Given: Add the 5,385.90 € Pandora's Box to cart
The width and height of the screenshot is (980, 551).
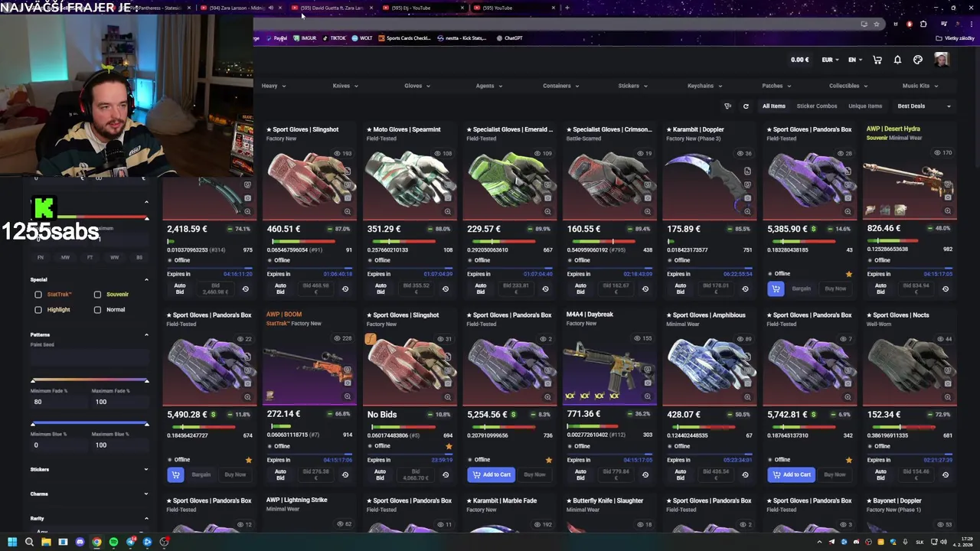Looking at the screenshot, I should (776, 289).
